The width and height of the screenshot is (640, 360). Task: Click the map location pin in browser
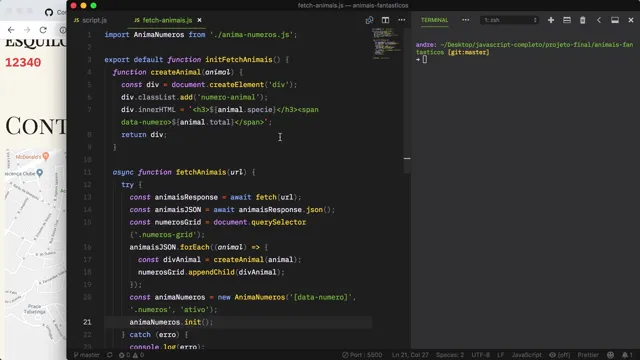click(40, 173)
